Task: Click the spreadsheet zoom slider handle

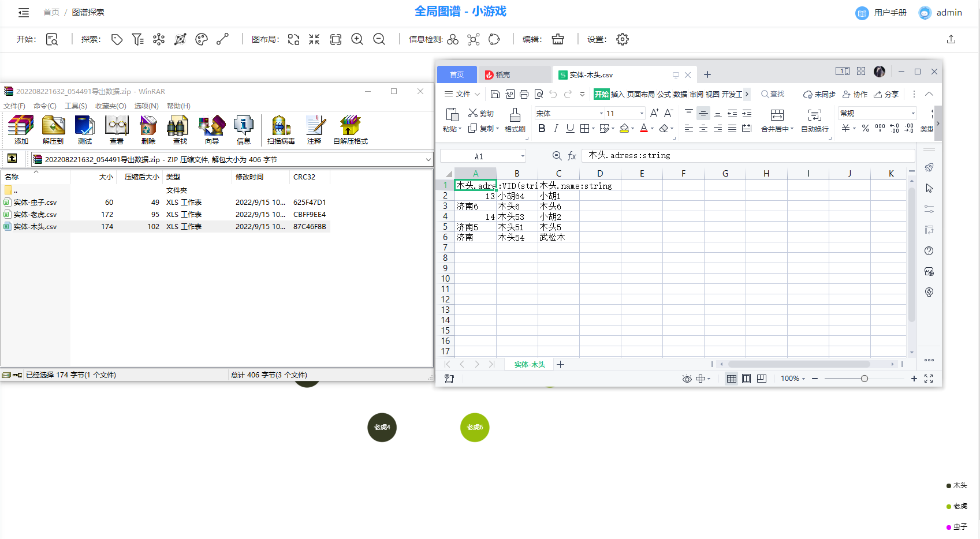Action: tap(865, 379)
